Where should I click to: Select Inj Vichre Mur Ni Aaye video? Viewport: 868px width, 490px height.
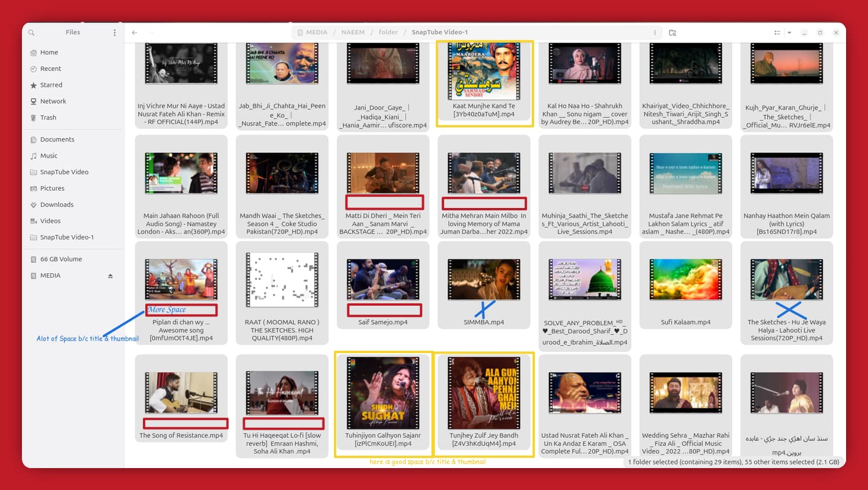pyautogui.click(x=181, y=63)
